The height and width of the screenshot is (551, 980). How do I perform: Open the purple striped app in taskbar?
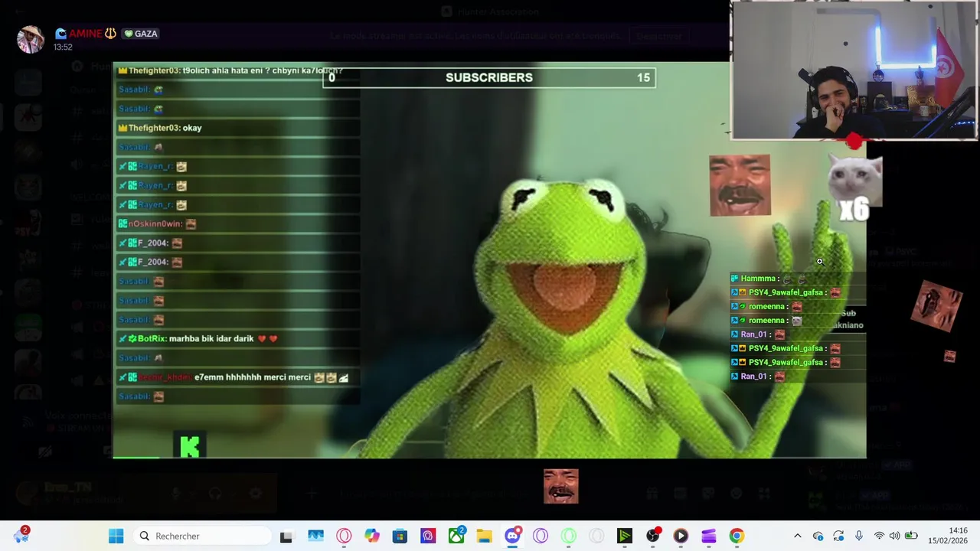[x=708, y=536]
